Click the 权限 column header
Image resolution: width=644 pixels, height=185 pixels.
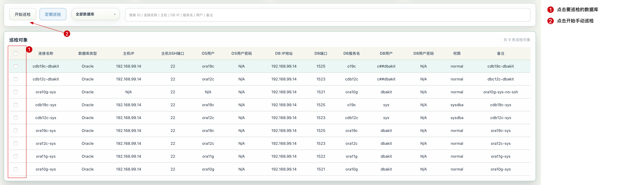pyautogui.click(x=457, y=53)
